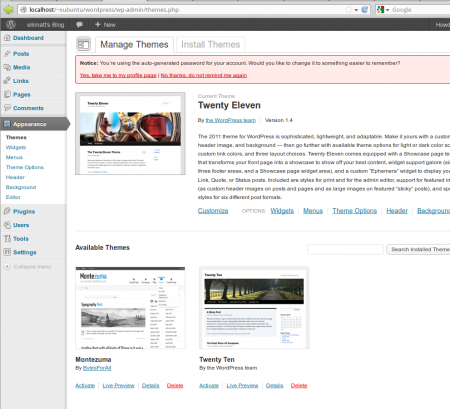This screenshot has height=409, width=450.
Task: Select Widgets in the Appearance submenu
Action: coord(16,147)
